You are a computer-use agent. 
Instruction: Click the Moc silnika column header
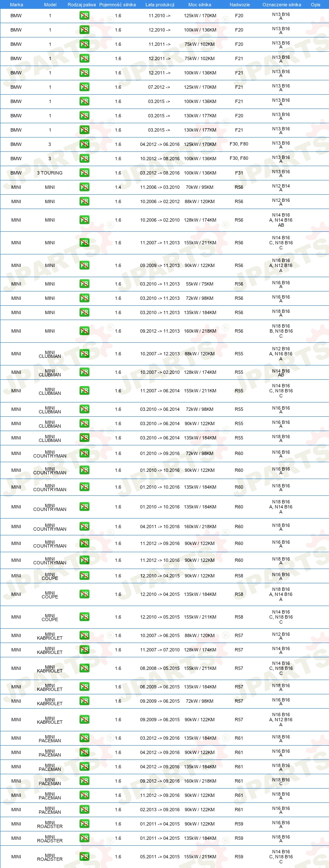click(200, 5)
